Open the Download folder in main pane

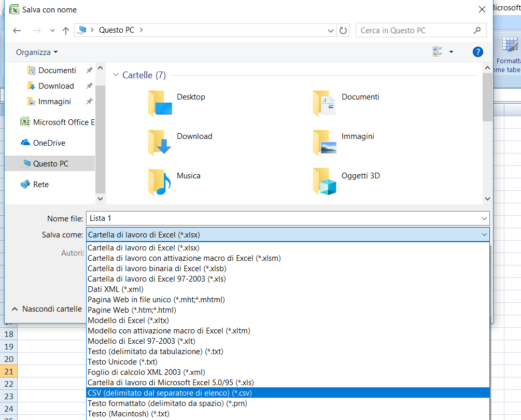[160, 143]
